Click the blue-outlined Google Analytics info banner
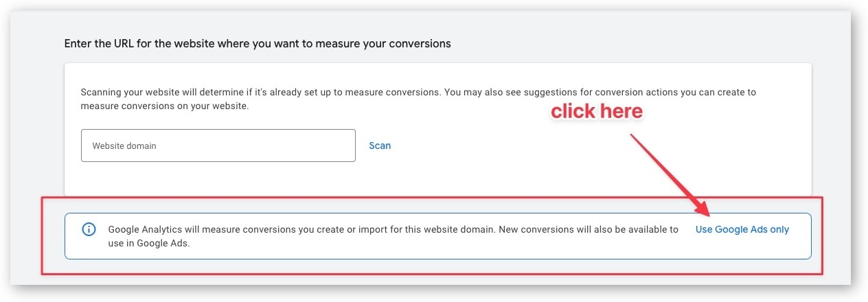Screen dimensions: 868x302 (x=438, y=236)
